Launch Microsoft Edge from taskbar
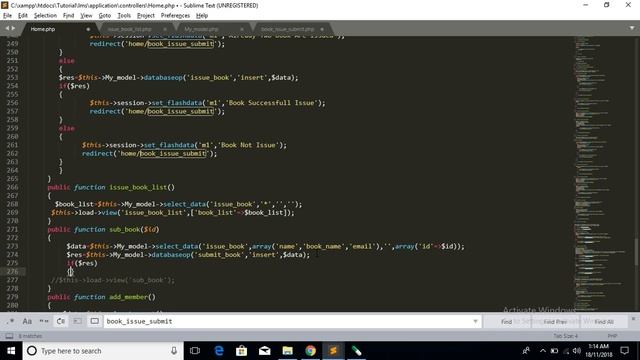The width and height of the screenshot is (640, 360). tap(219, 351)
